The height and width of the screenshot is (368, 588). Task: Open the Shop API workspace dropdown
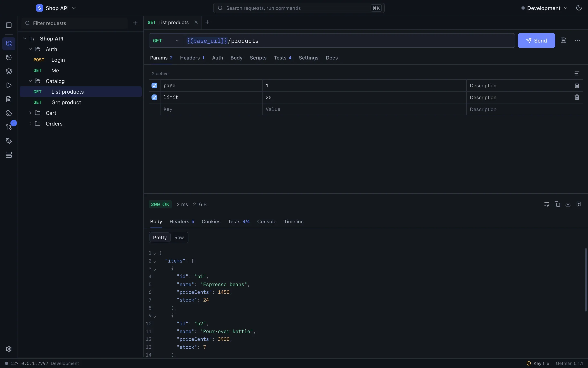tap(56, 8)
